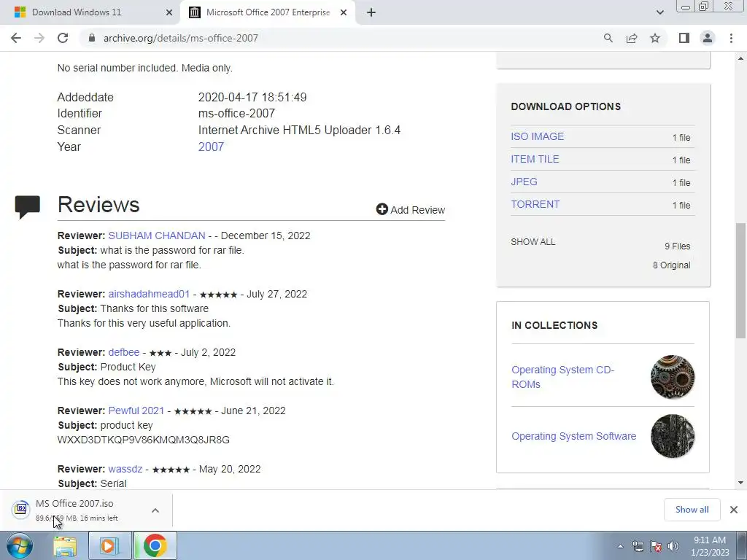Open Operating System CD-ROMs collection
This screenshot has width=747, height=560.
[x=562, y=377]
